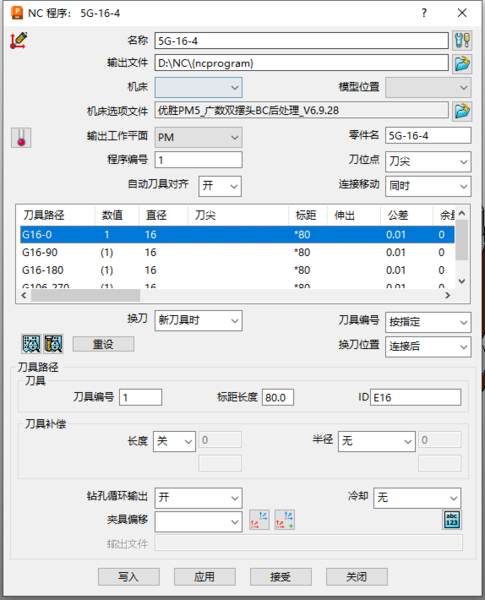Screen dimensions: 485x600
Task: Click the 程序编号 input field
Action: 198,160
